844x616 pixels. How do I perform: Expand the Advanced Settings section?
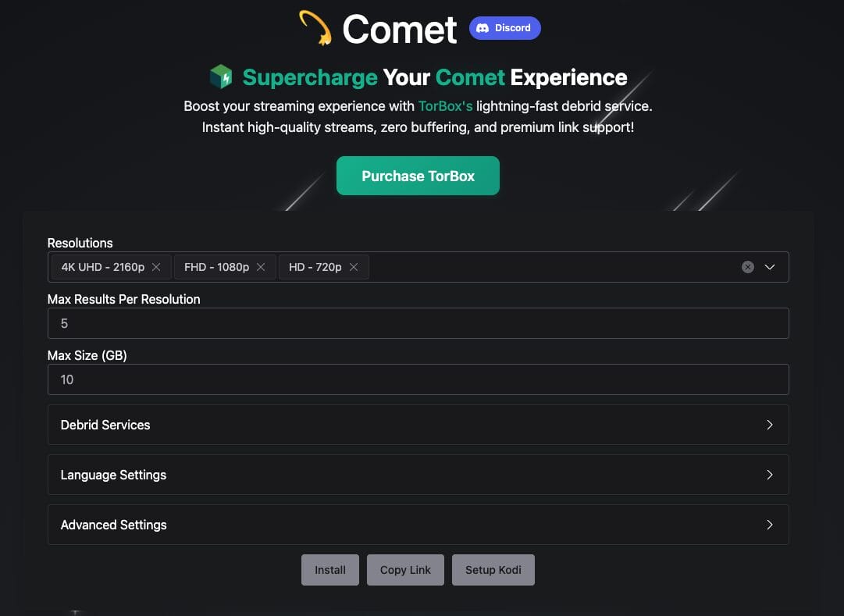point(418,525)
